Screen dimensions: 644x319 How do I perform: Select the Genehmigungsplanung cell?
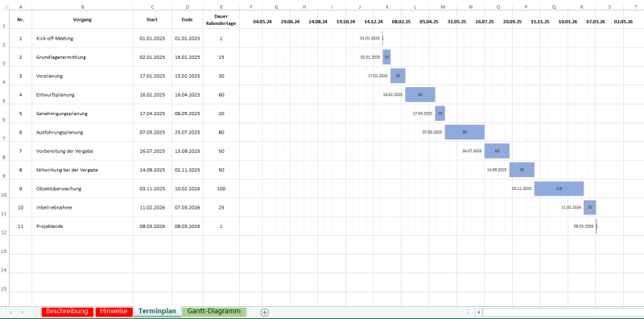(83, 114)
